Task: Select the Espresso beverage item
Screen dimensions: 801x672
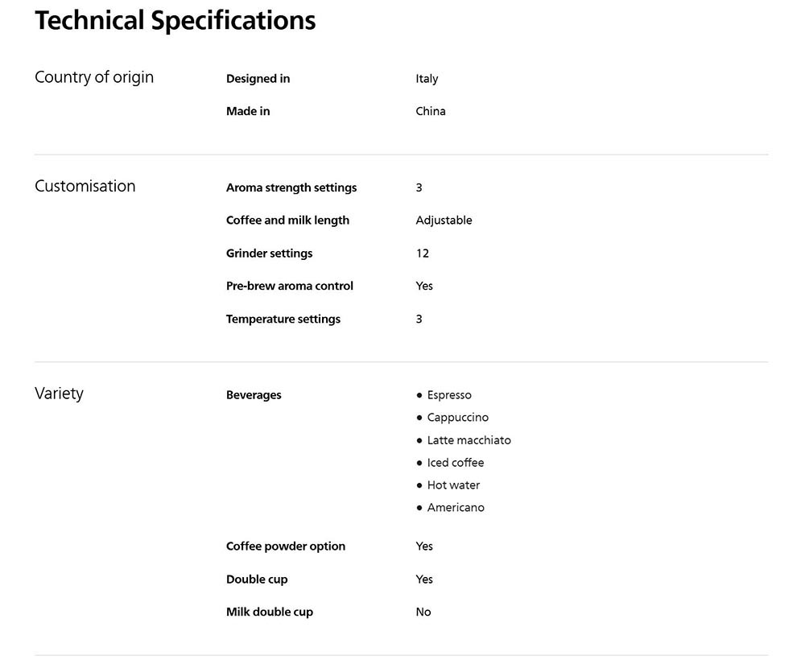Action: pyautogui.click(x=448, y=395)
